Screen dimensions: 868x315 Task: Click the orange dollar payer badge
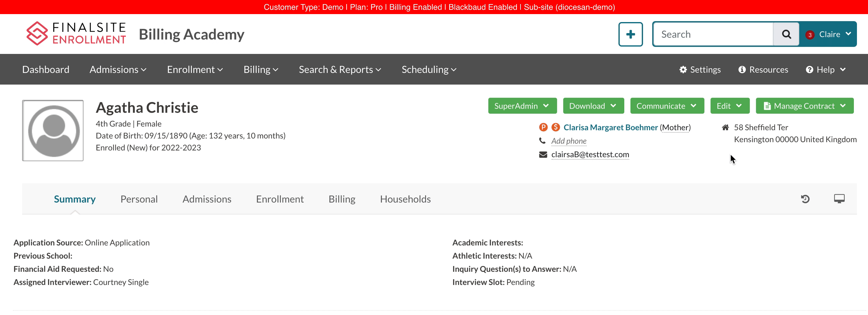pyautogui.click(x=555, y=127)
